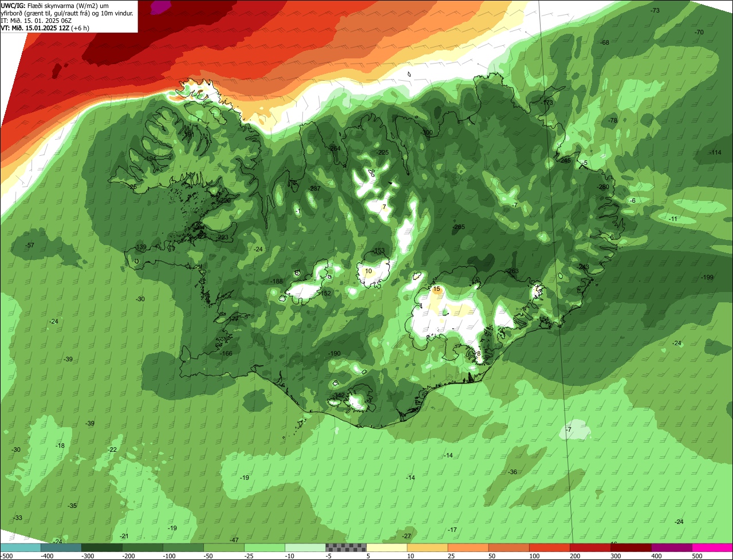Screen dimensions: 733x560
Task: Click the -17 value label
Action: 452,530
